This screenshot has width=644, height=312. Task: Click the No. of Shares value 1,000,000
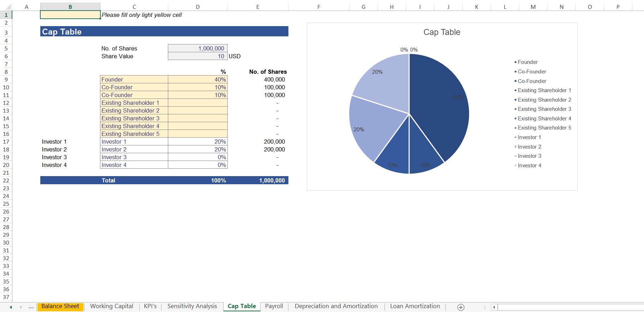[198, 48]
